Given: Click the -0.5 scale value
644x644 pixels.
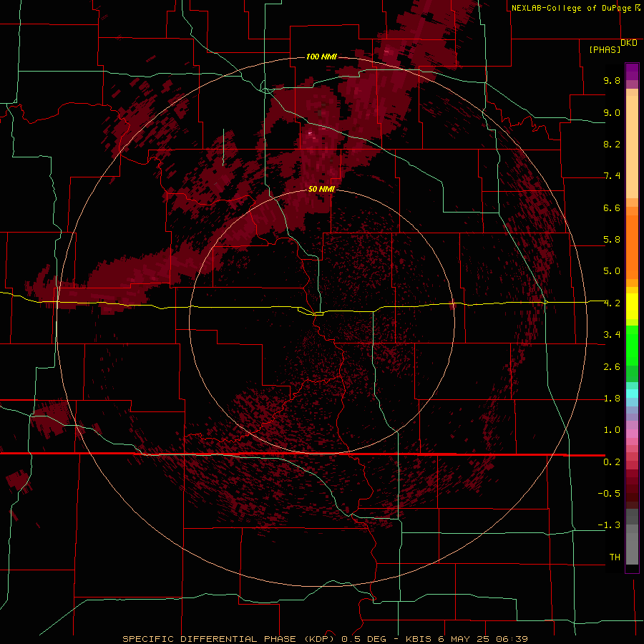Looking at the screenshot, I should [609, 494].
